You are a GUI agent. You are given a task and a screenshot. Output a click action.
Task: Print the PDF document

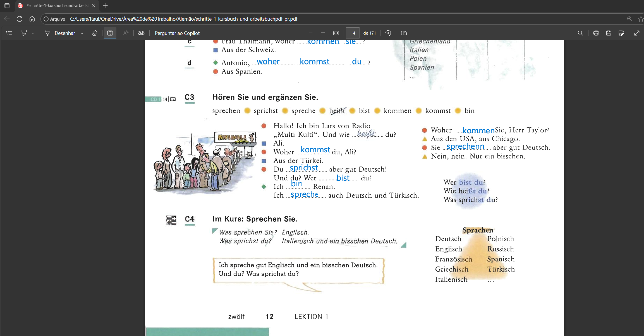596,33
